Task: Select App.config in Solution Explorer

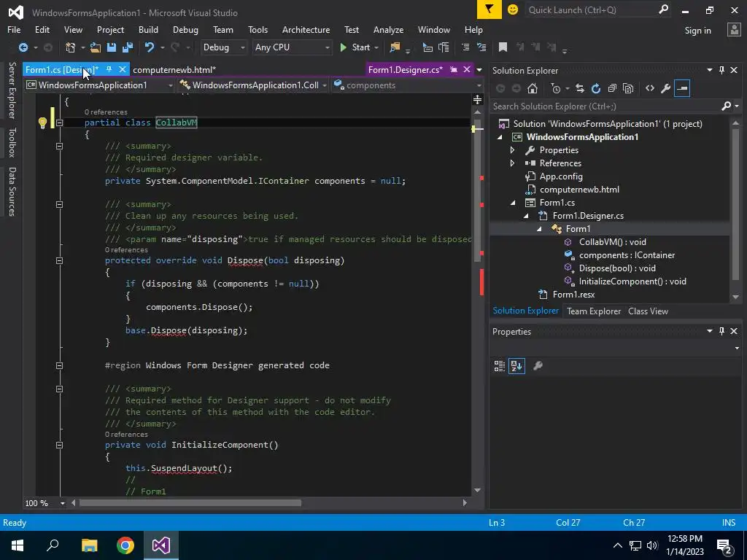Action: tap(561, 176)
